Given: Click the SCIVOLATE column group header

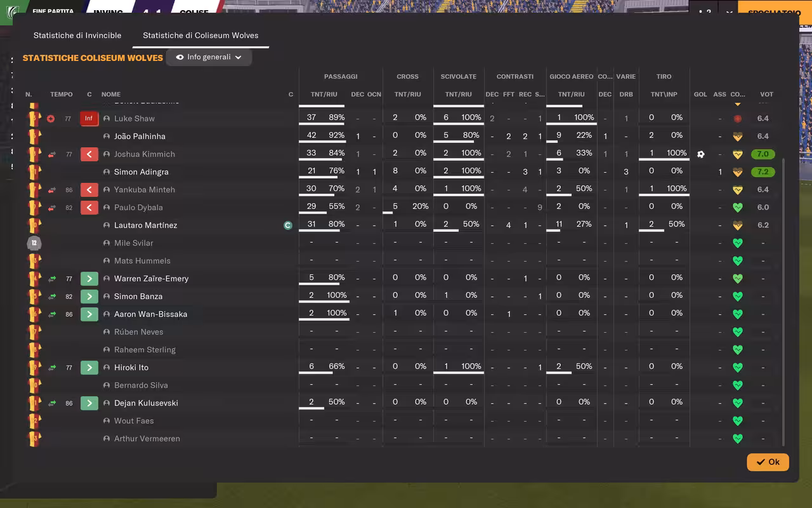Looking at the screenshot, I should point(459,77).
